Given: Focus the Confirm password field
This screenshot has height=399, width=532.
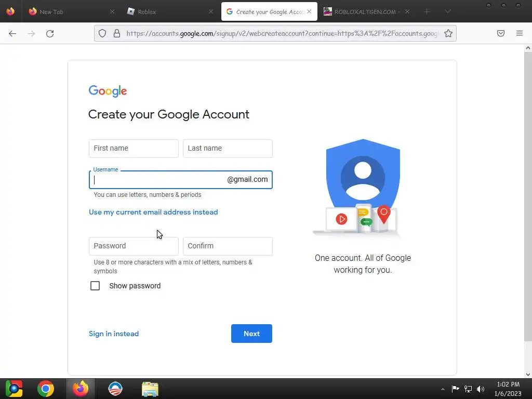Looking at the screenshot, I should 228,246.
